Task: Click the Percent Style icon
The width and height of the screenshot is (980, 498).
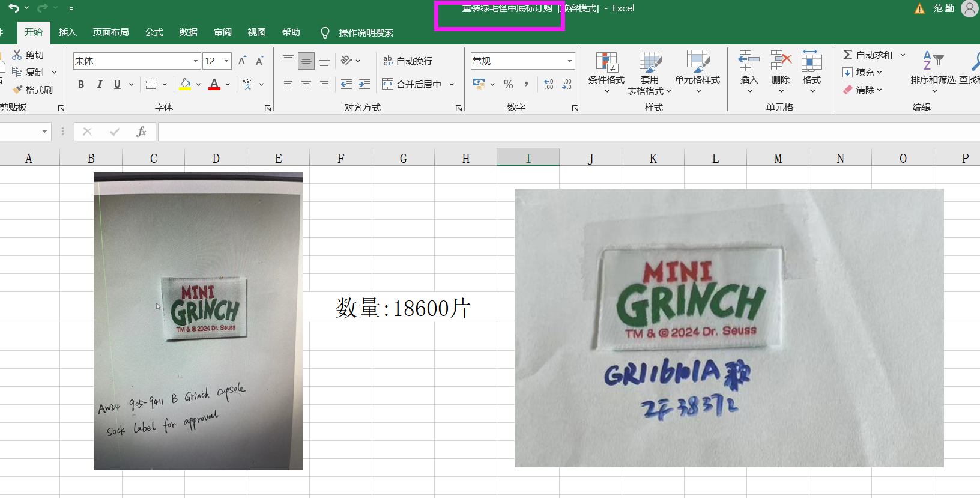Action: pos(508,84)
